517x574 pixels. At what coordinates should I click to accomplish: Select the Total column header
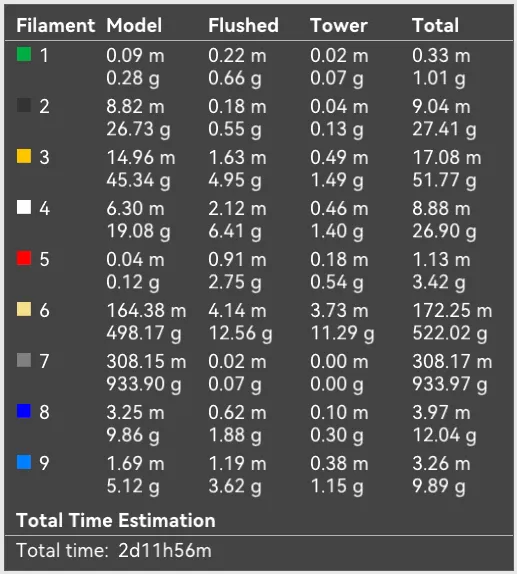pyautogui.click(x=435, y=25)
